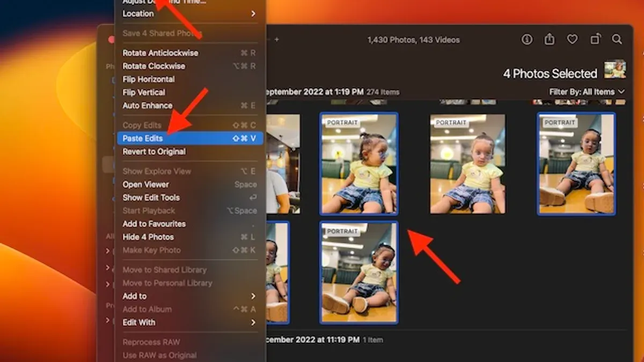Choose Revert to Original
The image size is (644, 362).
tap(190, 152)
